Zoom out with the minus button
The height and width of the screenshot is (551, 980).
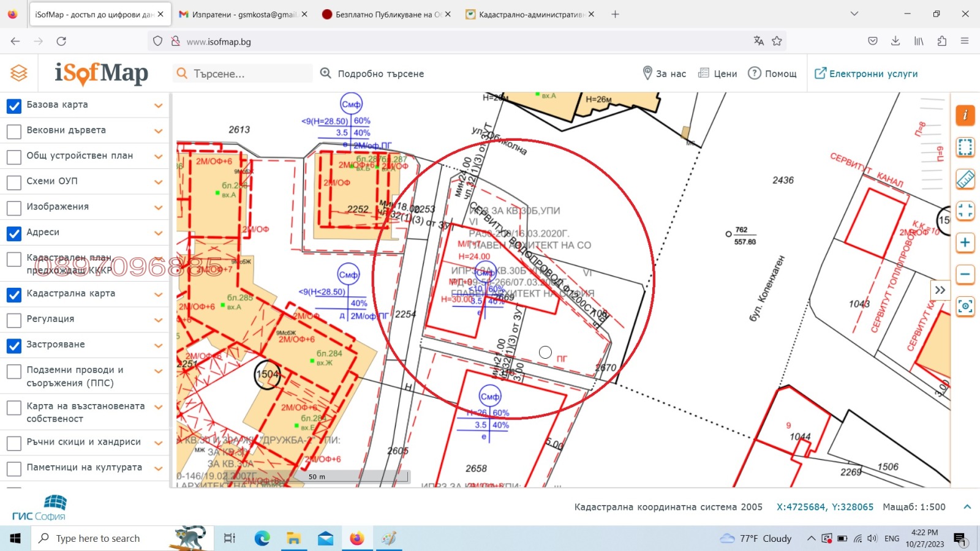(965, 274)
